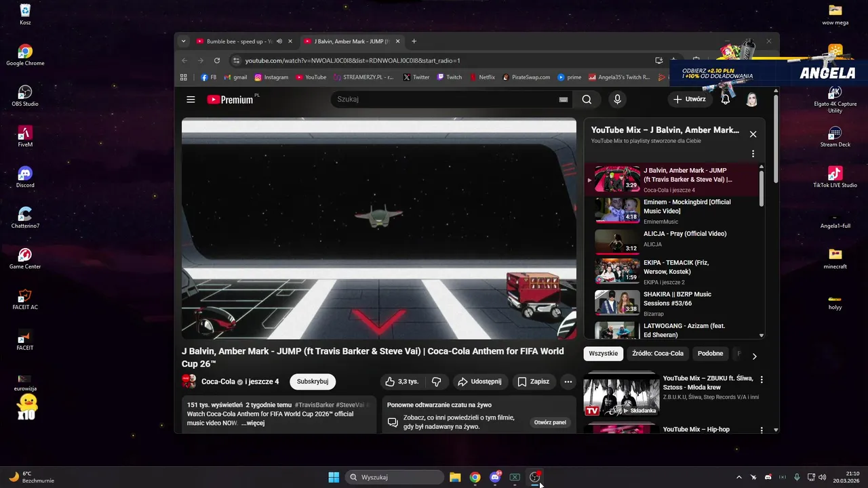Open the Coca-Cola channel name link
The width and height of the screenshot is (868, 488).
click(218, 382)
